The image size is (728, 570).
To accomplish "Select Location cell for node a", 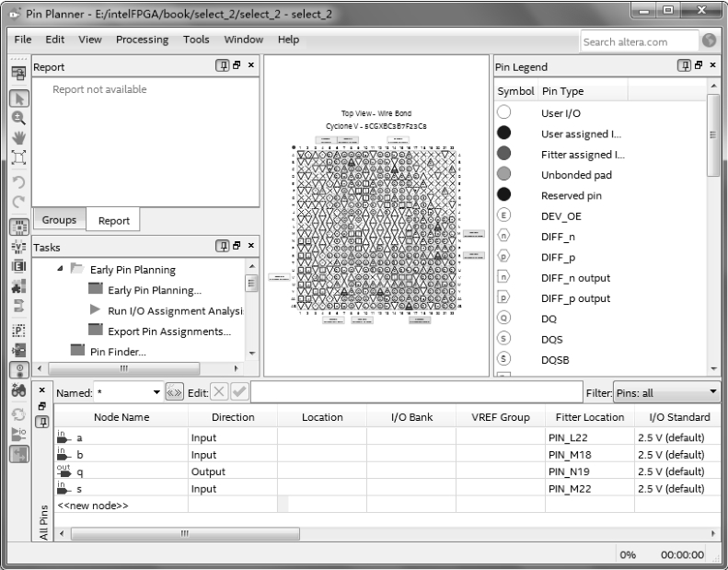I will click(322, 437).
